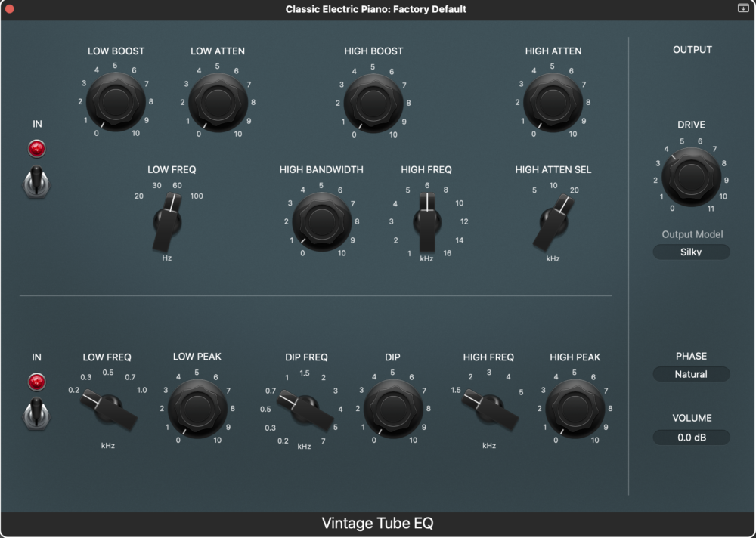This screenshot has height=538, width=756.
Task: Select the HIGH ATTEN SEL knob
Action: point(551,220)
